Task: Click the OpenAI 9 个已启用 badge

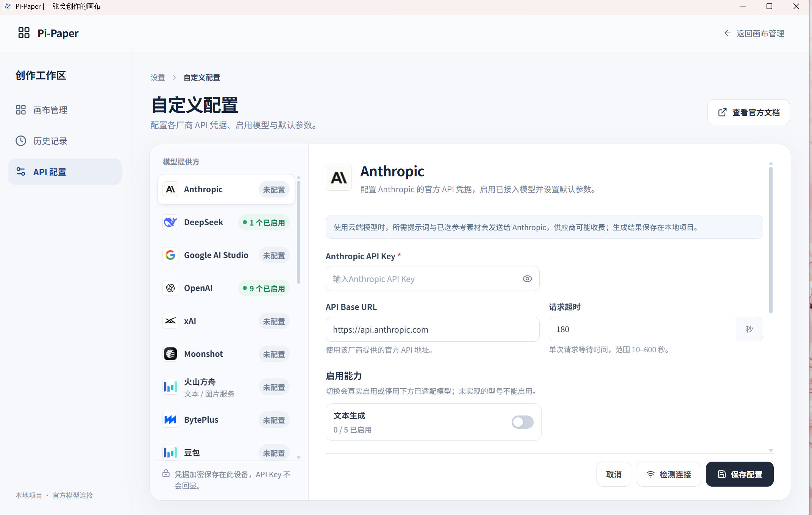Action: pos(264,288)
